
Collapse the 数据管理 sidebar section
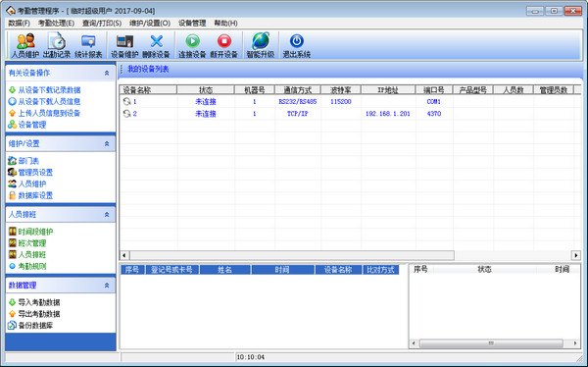pos(107,286)
